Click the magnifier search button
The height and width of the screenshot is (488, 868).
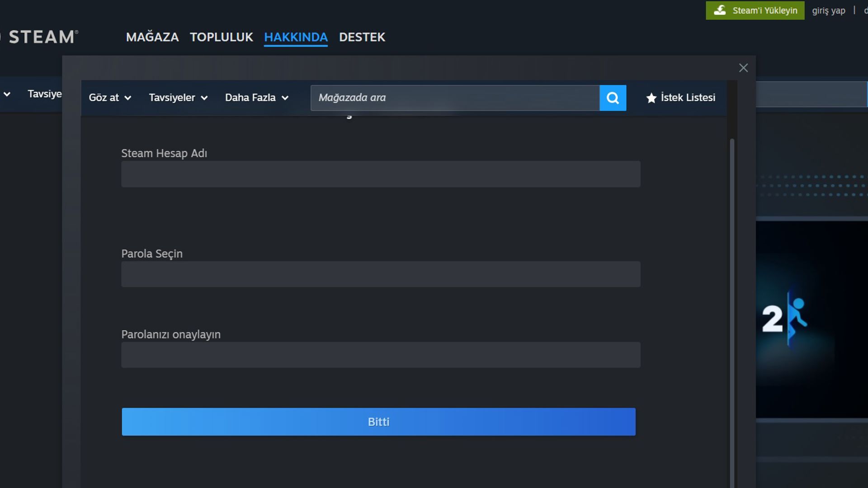613,98
